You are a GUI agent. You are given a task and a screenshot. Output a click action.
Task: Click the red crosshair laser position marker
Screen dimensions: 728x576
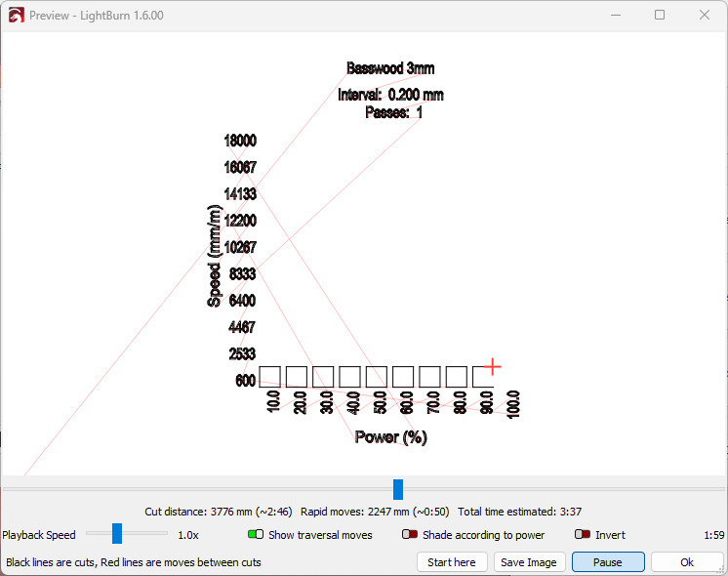(493, 367)
